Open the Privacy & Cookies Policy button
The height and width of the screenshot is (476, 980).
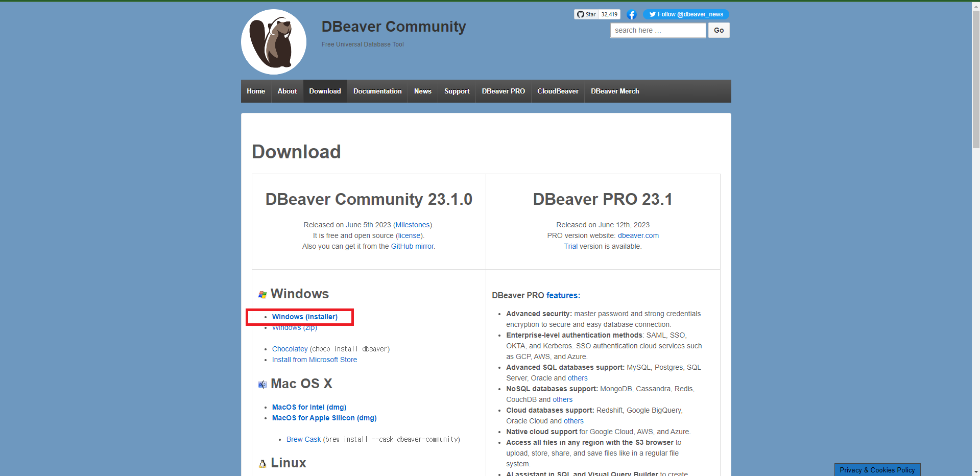pyautogui.click(x=877, y=470)
